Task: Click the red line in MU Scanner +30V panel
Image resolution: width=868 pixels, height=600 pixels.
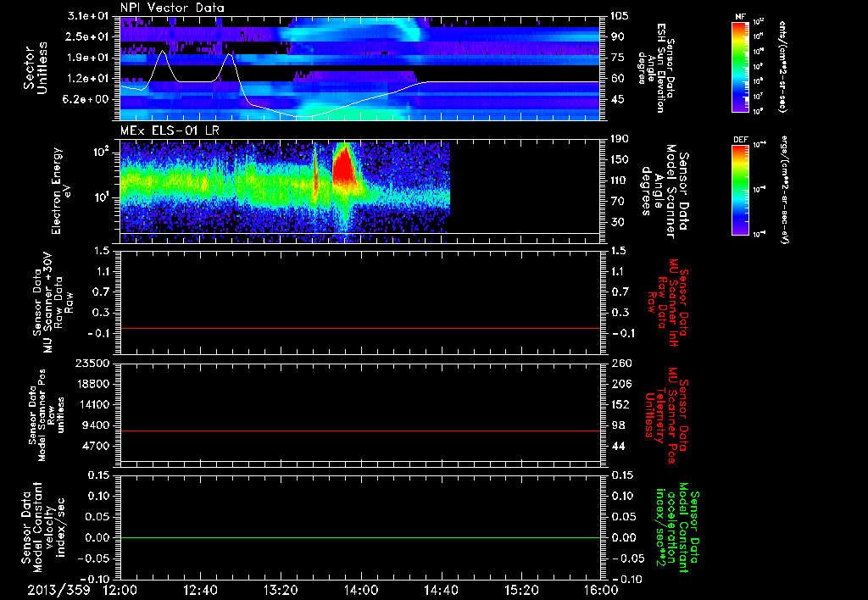Action: pos(360,328)
